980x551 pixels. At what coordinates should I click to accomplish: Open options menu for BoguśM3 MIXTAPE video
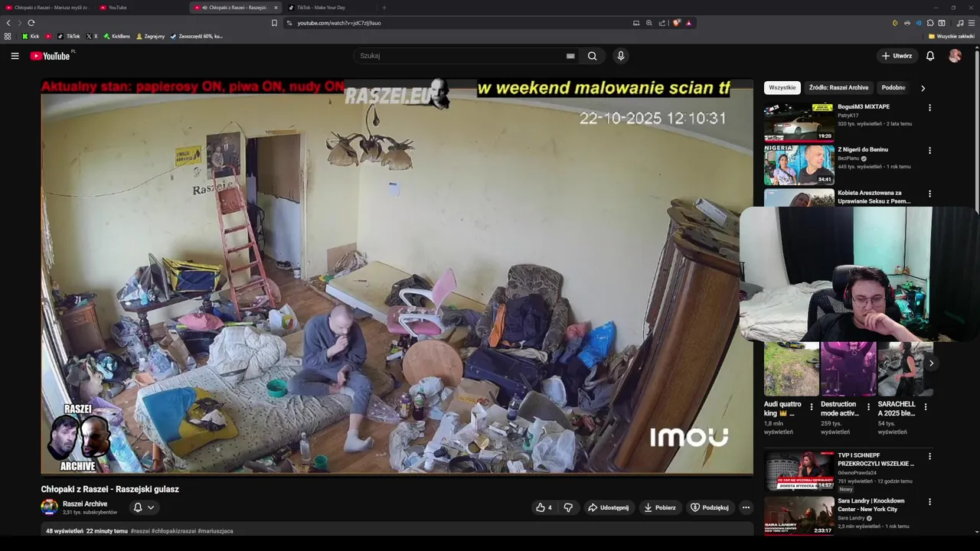pos(929,108)
